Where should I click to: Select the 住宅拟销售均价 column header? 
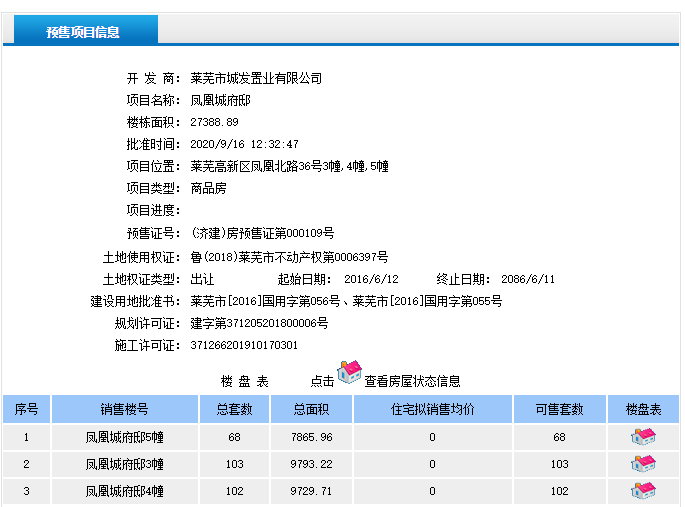click(x=432, y=409)
